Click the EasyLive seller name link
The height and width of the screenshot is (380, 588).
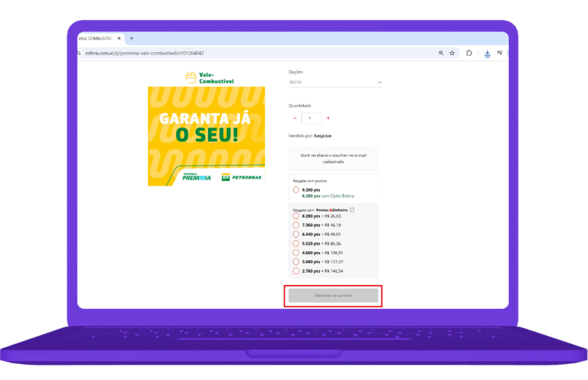point(323,135)
